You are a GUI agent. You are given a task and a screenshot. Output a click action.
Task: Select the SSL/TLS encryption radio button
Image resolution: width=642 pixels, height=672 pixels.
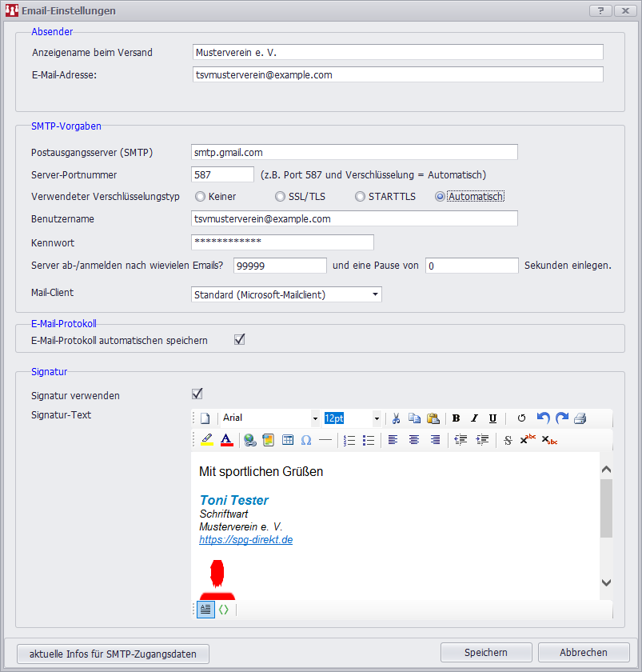point(280,197)
